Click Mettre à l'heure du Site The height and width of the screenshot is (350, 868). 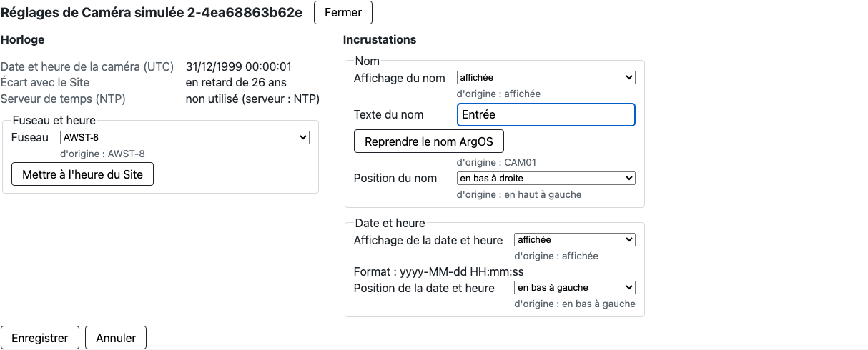[82, 174]
